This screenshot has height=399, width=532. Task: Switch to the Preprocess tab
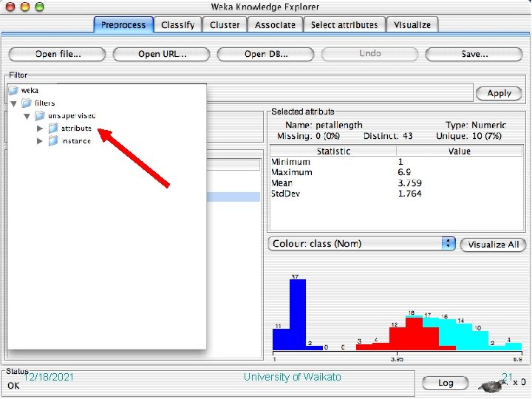click(x=123, y=25)
